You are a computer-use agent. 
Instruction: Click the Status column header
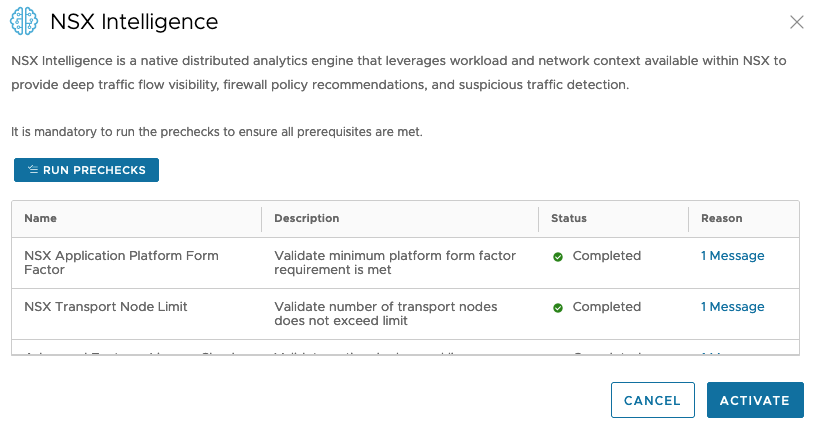[x=568, y=218]
